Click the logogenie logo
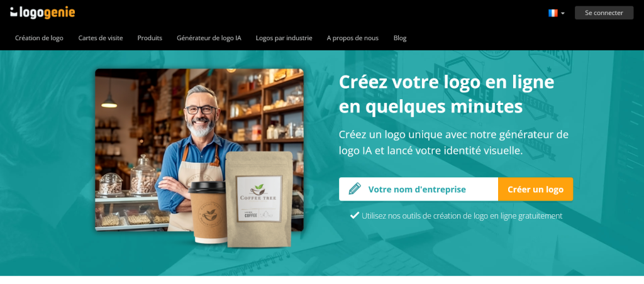Viewport: 644px width, 284px height. coord(43,13)
